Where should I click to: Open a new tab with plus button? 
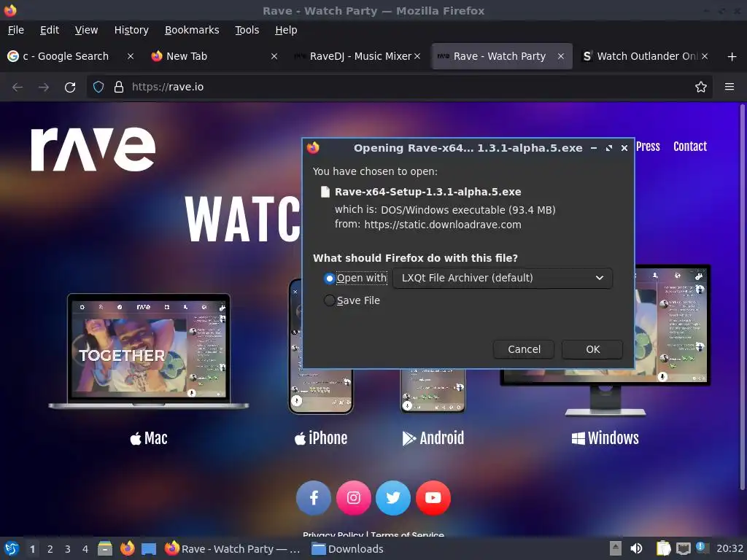(x=732, y=57)
